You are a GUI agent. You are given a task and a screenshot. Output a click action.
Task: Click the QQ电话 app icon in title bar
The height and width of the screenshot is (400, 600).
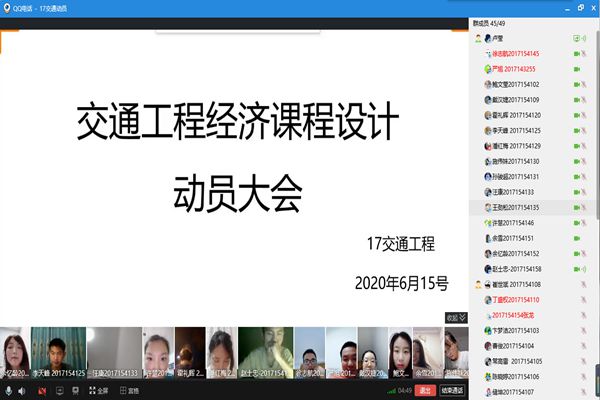point(7,7)
